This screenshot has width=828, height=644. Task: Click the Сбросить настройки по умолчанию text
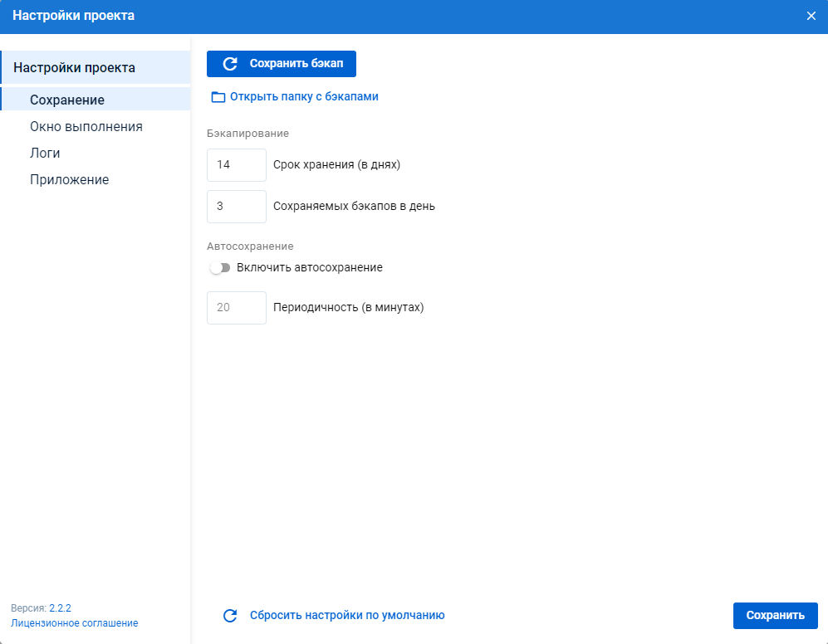[347, 616]
